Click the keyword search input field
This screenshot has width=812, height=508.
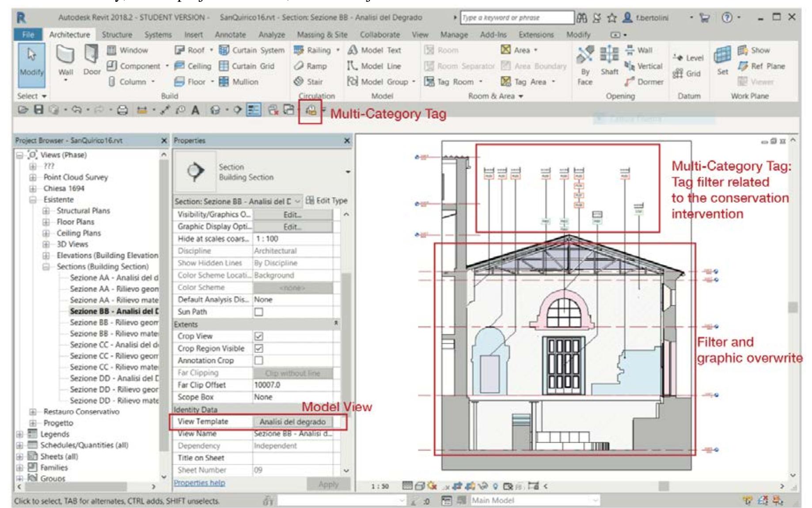coord(516,18)
